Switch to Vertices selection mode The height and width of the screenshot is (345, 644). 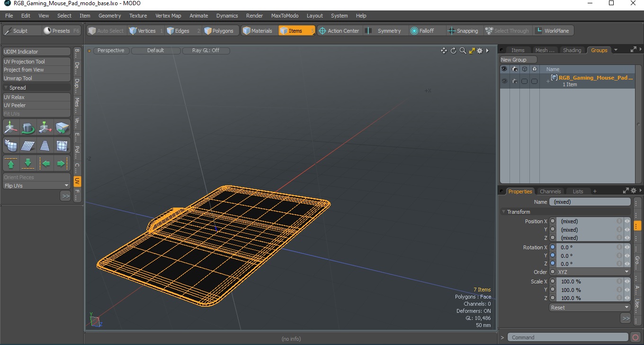(146, 31)
